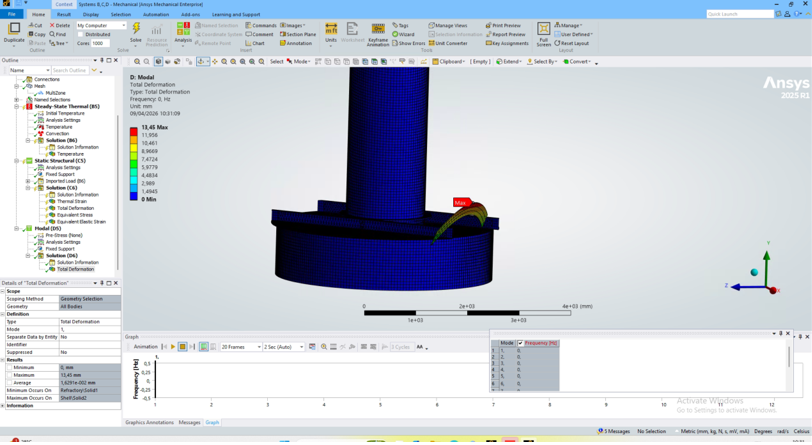Click the blue 0 Min legend band
The height and width of the screenshot is (445, 812).
(x=134, y=197)
